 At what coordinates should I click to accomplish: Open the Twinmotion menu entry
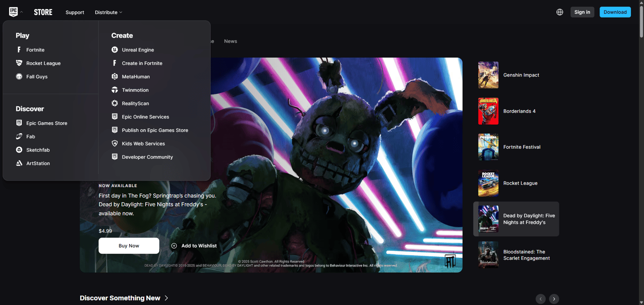tap(135, 90)
